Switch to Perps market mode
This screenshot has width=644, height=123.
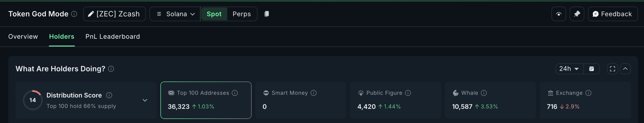click(242, 14)
